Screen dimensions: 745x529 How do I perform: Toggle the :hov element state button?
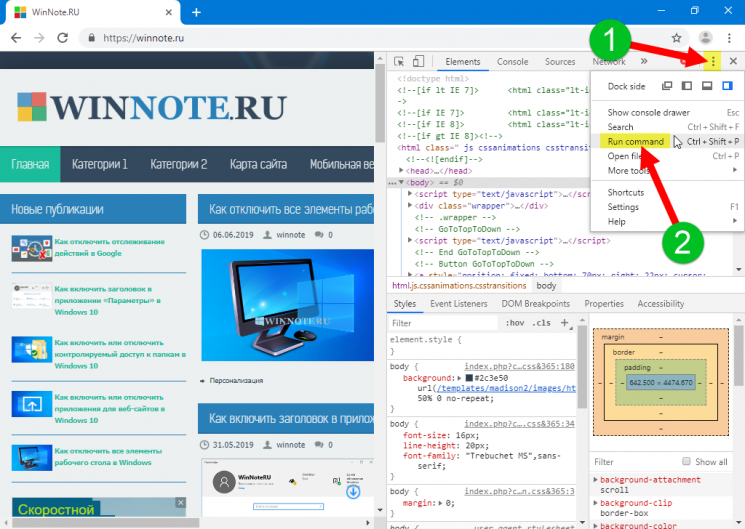(515, 323)
